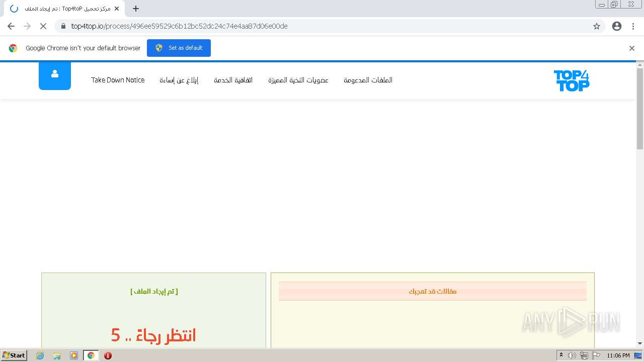Click the scrollbar down arrow
This screenshot has width=644, height=362.
tap(640, 343)
